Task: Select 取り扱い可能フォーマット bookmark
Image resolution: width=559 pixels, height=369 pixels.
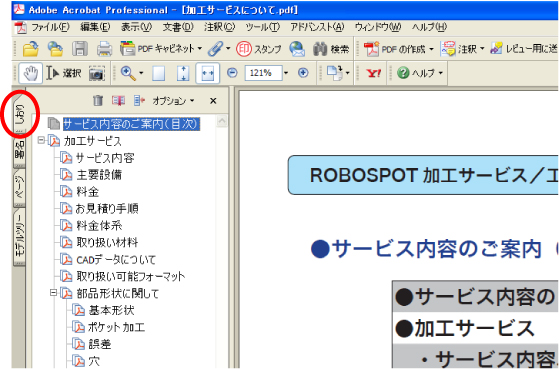Action: [130, 276]
